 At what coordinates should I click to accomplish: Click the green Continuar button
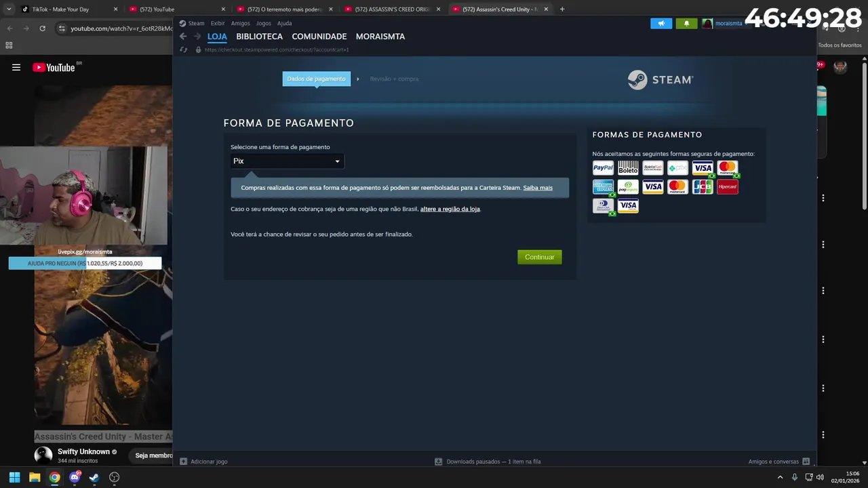(x=540, y=257)
